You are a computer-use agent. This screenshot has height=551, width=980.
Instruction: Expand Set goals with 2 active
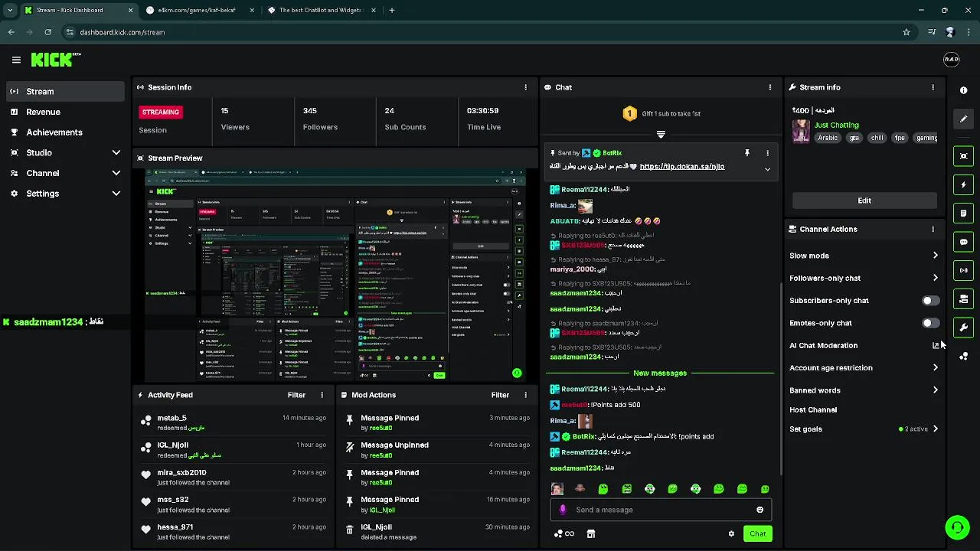[x=935, y=429]
